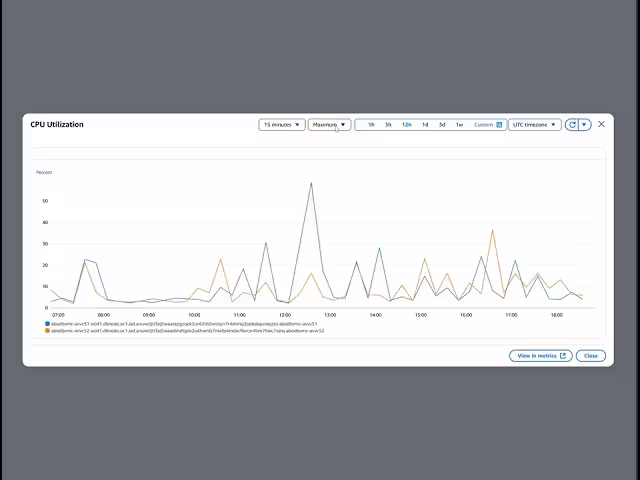Viewport: 640px width, 480px height.
Task: Select the 1d time range
Action: (425, 125)
